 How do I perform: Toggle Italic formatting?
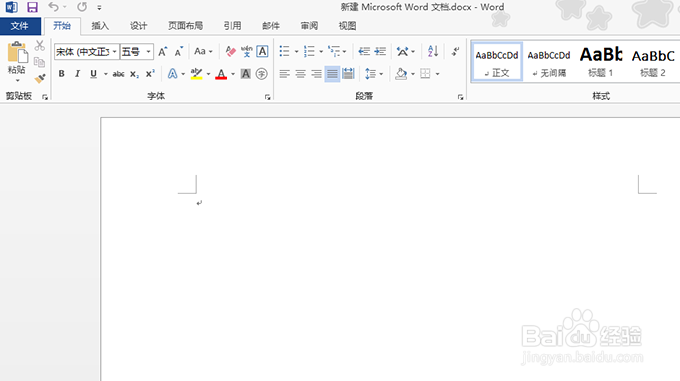(77, 74)
